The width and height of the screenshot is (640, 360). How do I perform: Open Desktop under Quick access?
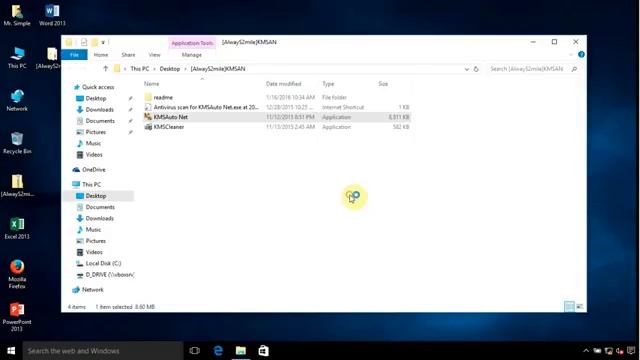(96, 98)
